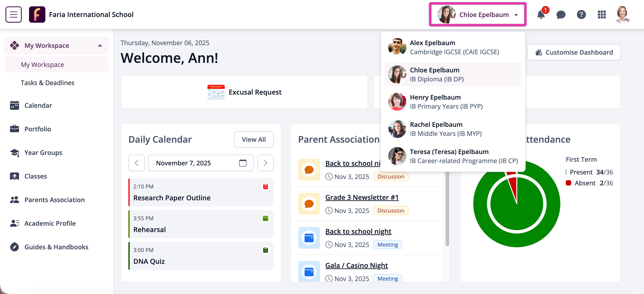Screen dimensions: 644x294
Task: Collapse the My Workspace sidebar section
Action: pos(100,46)
